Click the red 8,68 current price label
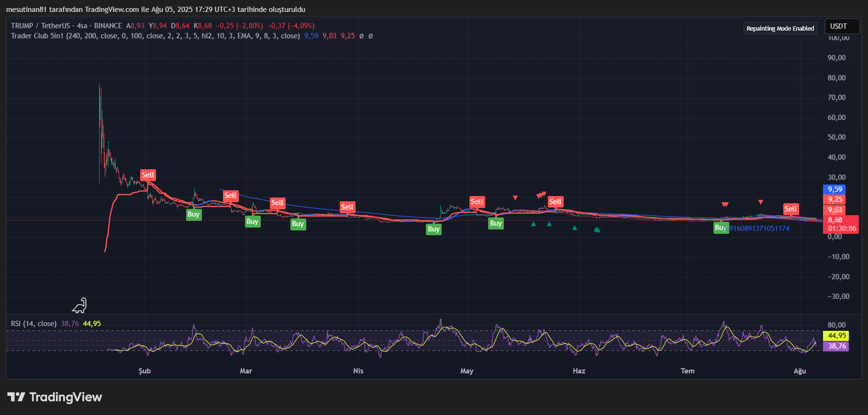The height and width of the screenshot is (415, 868). click(835, 220)
